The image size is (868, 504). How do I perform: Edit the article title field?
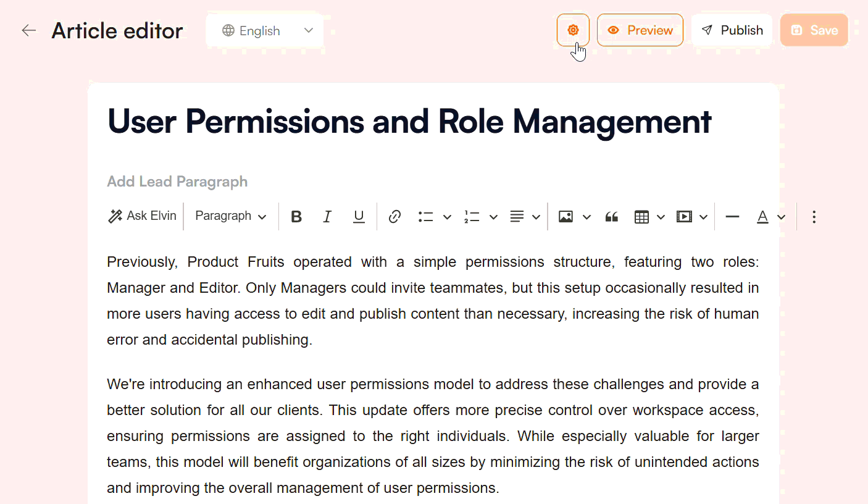[x=410, y=121]
